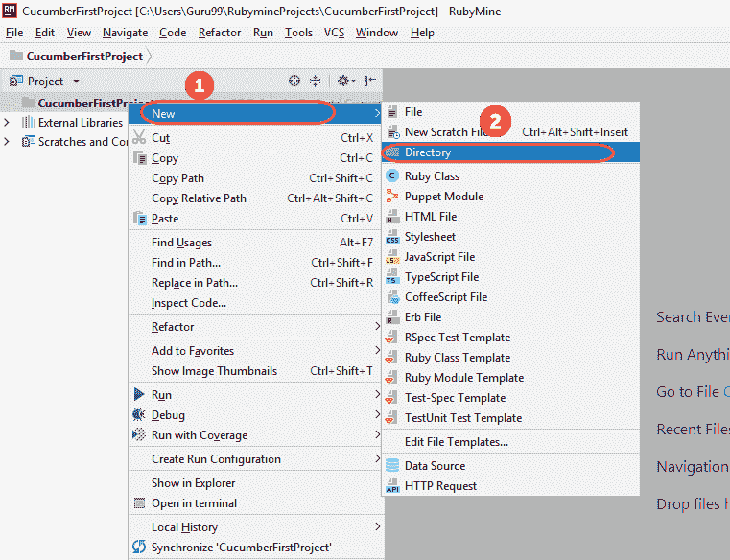Click the Directory folder icon

click(392, 152)
